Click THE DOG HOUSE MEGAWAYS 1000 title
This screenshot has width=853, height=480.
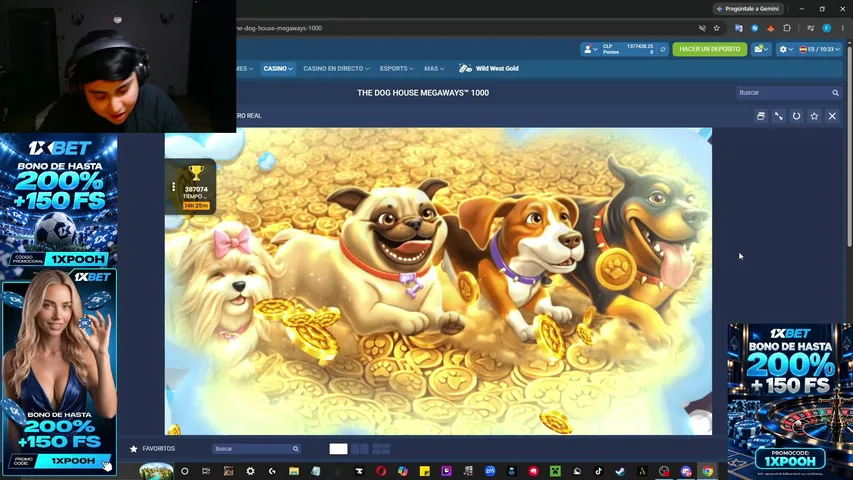click(423, 93)
